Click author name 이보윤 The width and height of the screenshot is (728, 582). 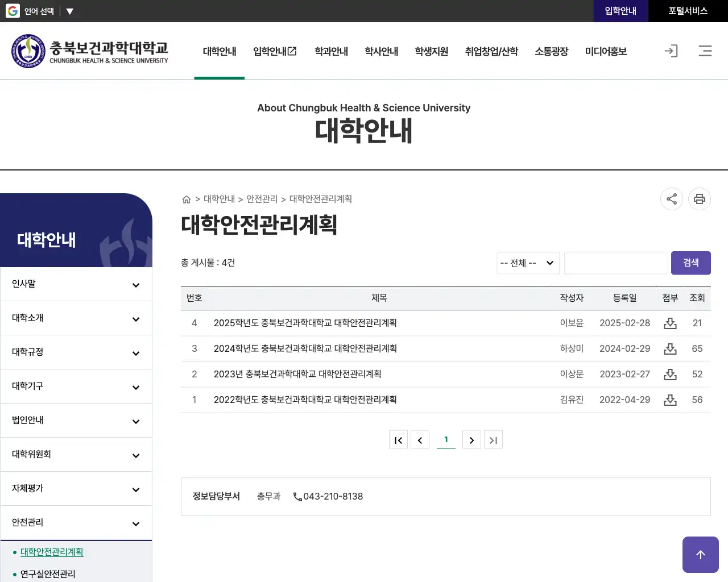pyautogui.click(x=572, y=323)
